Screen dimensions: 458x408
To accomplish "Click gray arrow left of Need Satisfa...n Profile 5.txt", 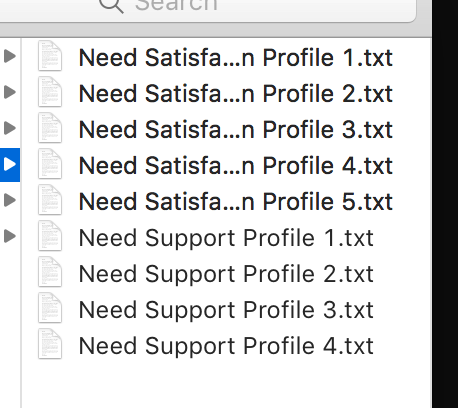I will pos(10,200).
